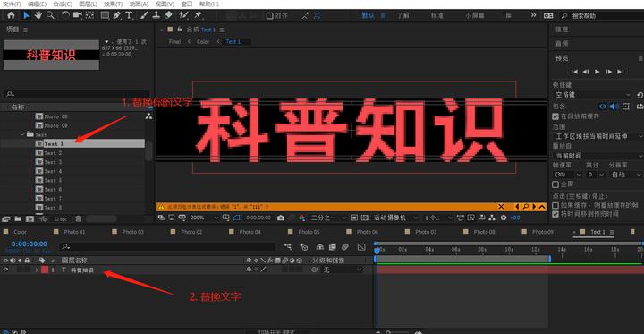This screenshot has height=334, width=644.
Task: Click the 标准 workspace button
Action: 437,15
